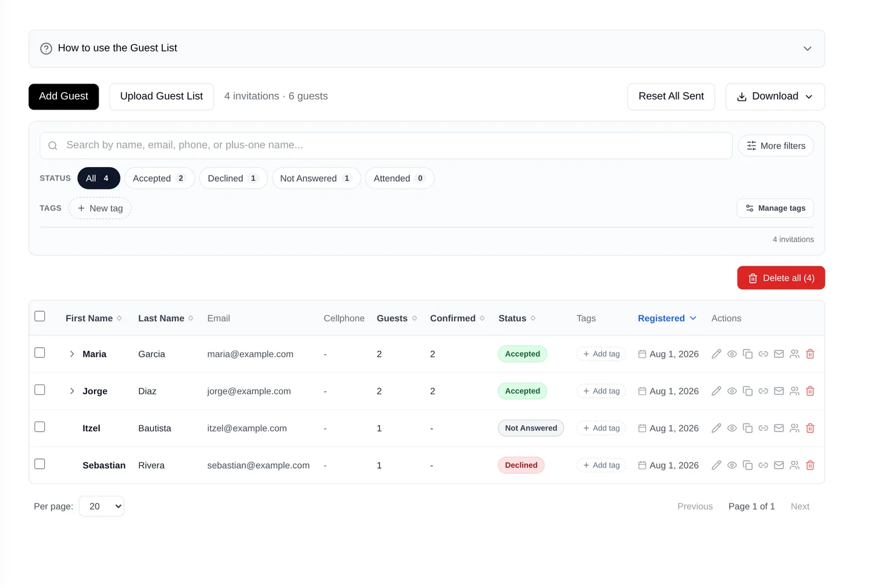
Task: Add a tag to Sebastian Rivera's row
Action: [601, 465]
